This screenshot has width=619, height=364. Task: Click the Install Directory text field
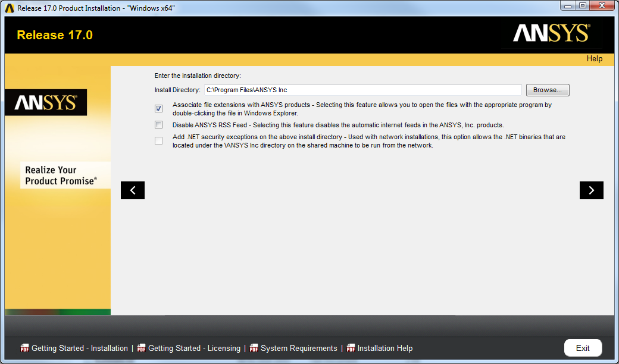click(x=362, y=90)
